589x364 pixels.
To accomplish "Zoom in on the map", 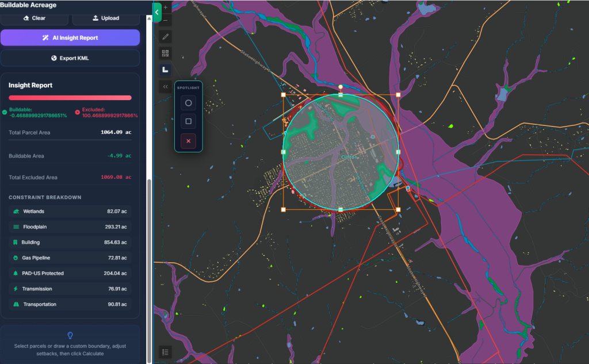I will (x=165, y=7).
